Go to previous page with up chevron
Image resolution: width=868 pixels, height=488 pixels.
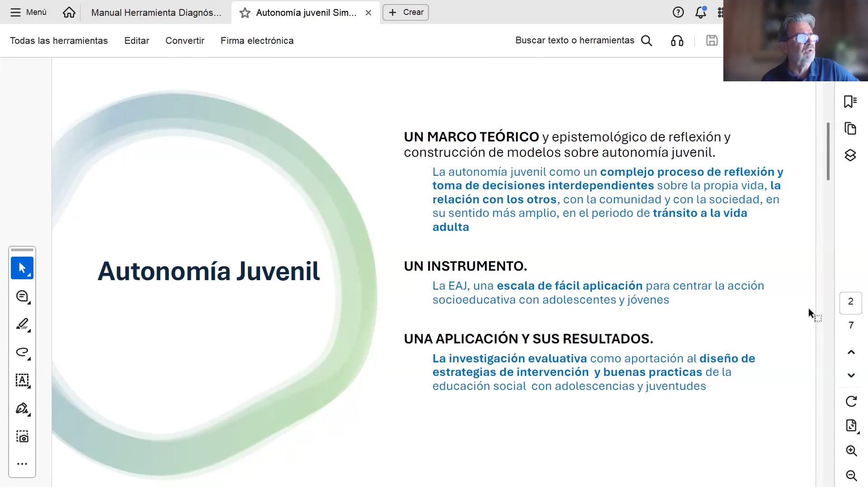tap(851, 352)
